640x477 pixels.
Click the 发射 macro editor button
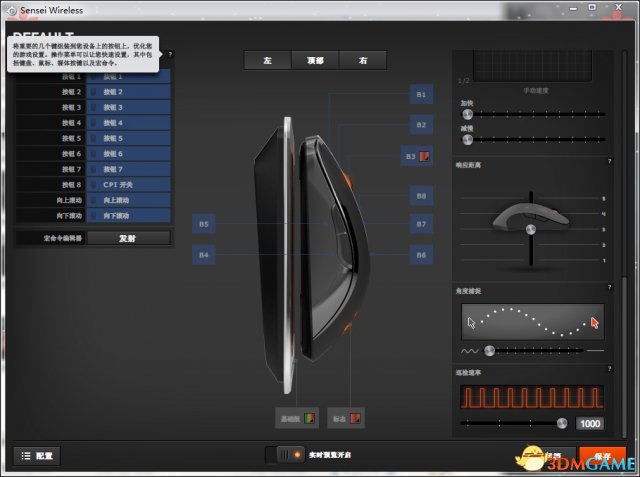(128, 238)
